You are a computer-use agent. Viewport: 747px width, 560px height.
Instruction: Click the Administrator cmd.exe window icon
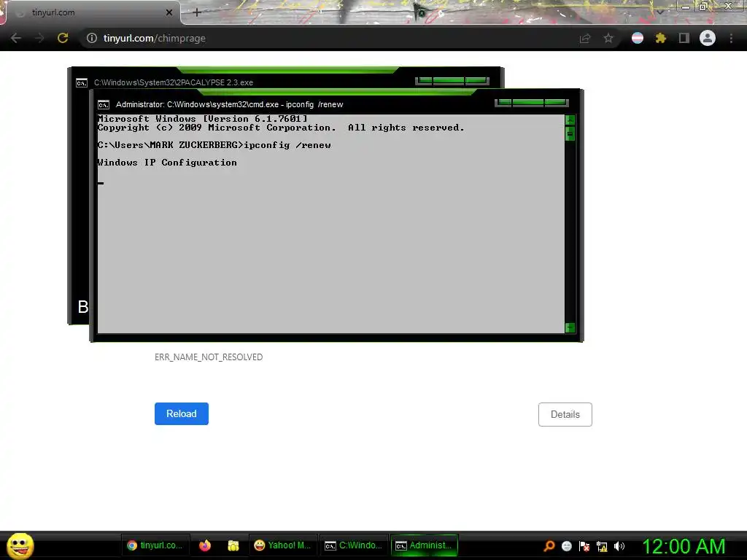tap(104, 105)
